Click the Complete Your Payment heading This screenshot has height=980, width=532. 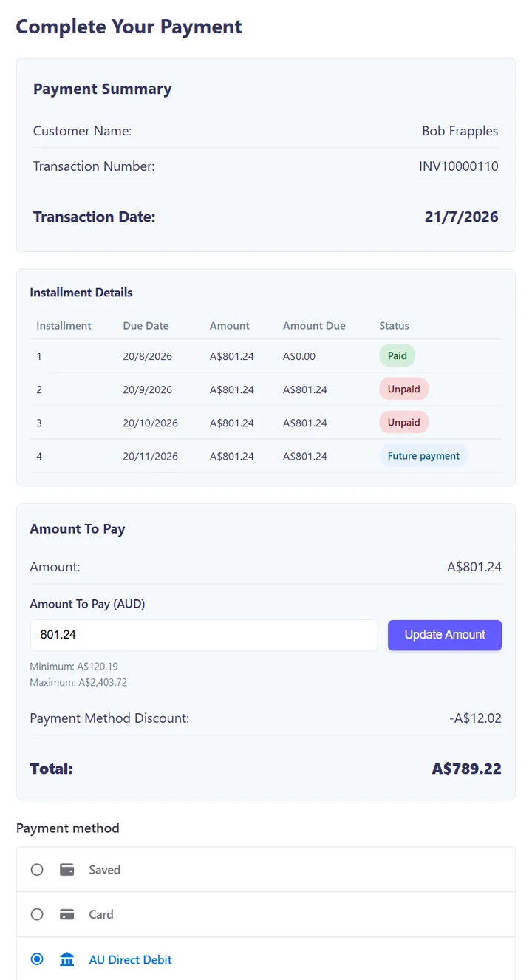click(x=129, y=27)
